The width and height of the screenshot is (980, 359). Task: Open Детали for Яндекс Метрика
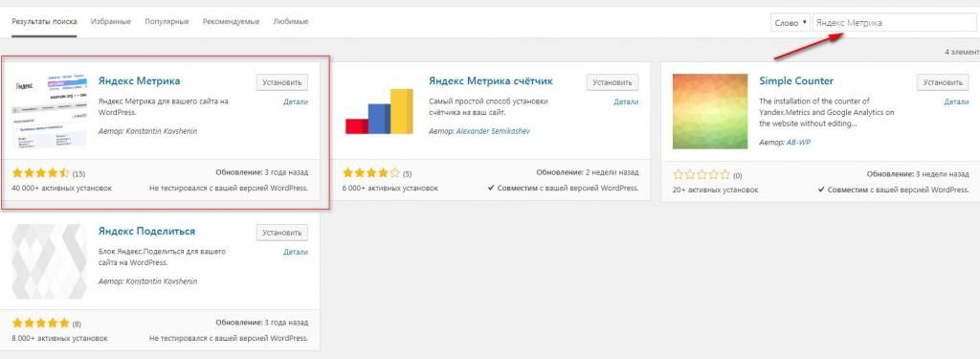[x=296, y=101]
